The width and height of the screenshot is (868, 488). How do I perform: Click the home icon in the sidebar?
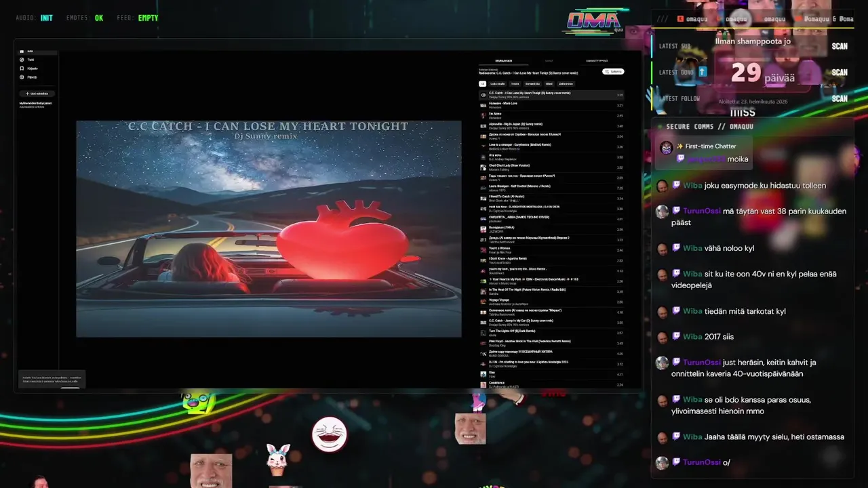(x=22, y=51)
